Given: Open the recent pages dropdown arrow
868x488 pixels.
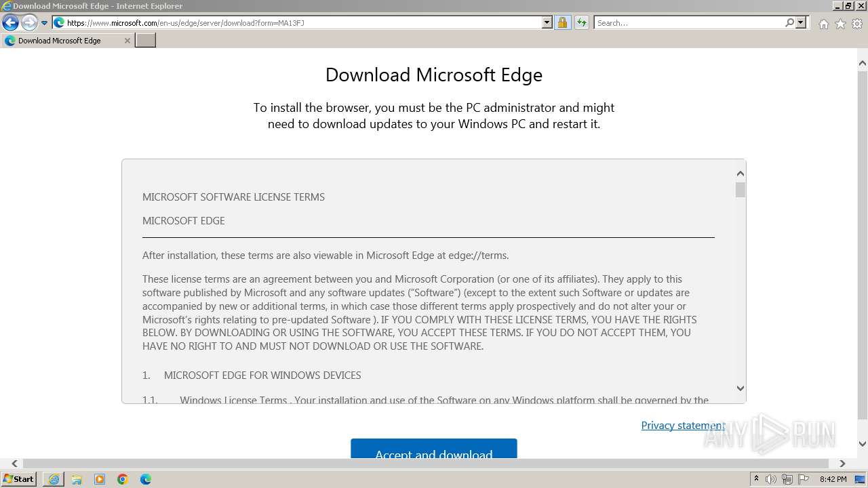Looking at the screenshot, I should tap(45, 23).
